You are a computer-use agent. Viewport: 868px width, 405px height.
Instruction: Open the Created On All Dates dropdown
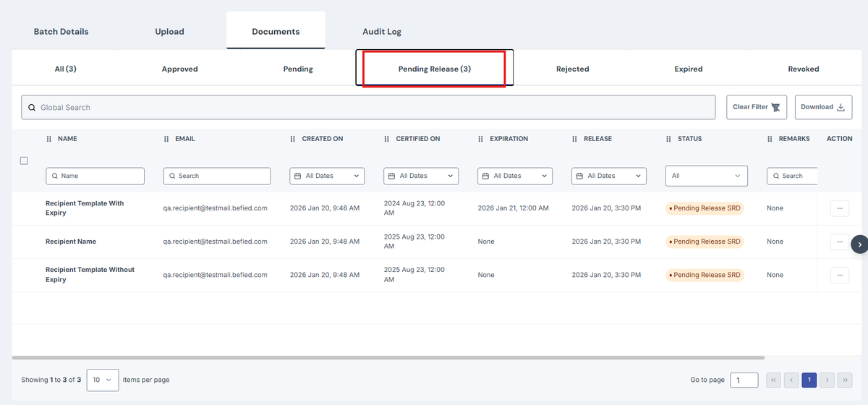coord(327,176)
